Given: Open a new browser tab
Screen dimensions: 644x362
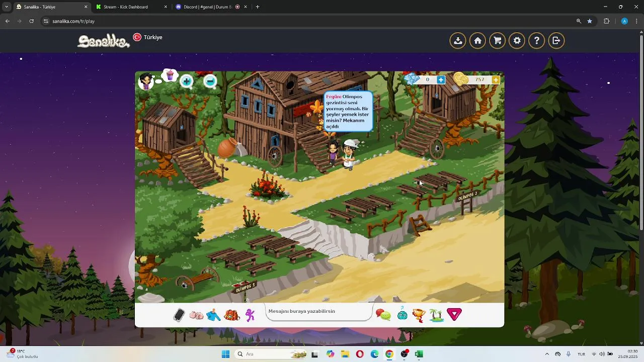Looking at the screenshot, I should click(x=258, y=7).
